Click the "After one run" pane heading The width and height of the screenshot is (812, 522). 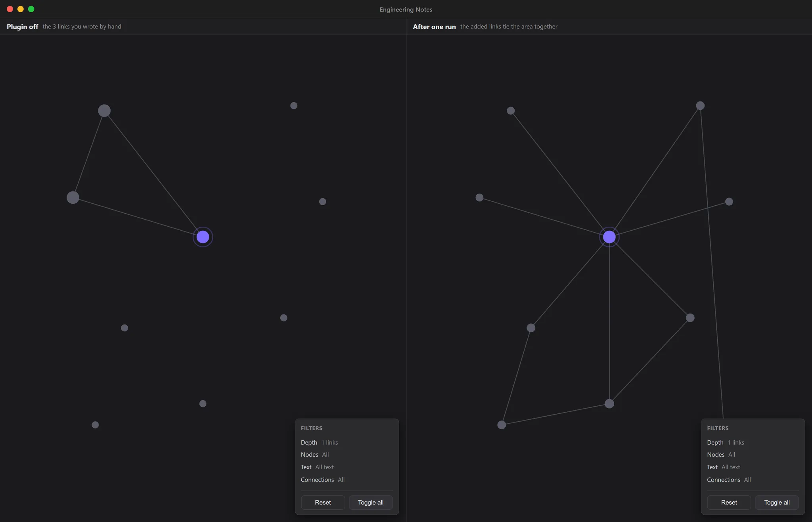click(434, 27)
